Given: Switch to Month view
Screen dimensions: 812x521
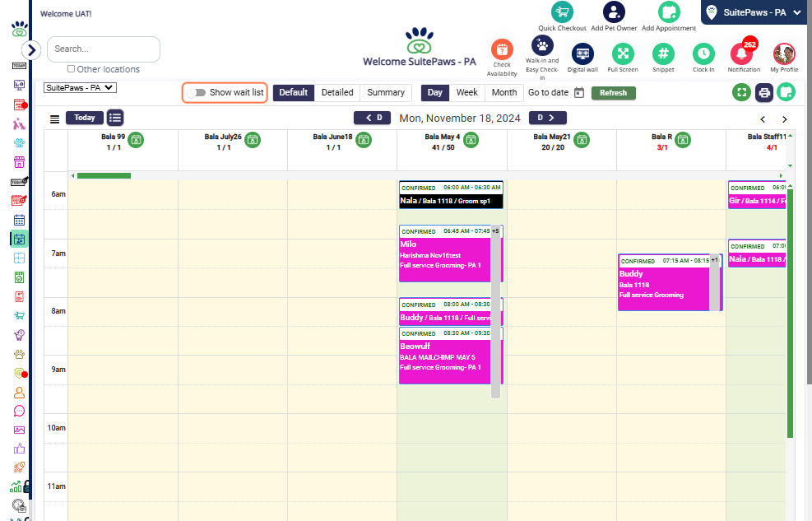Looking at the screenshot, I should 504,93.
